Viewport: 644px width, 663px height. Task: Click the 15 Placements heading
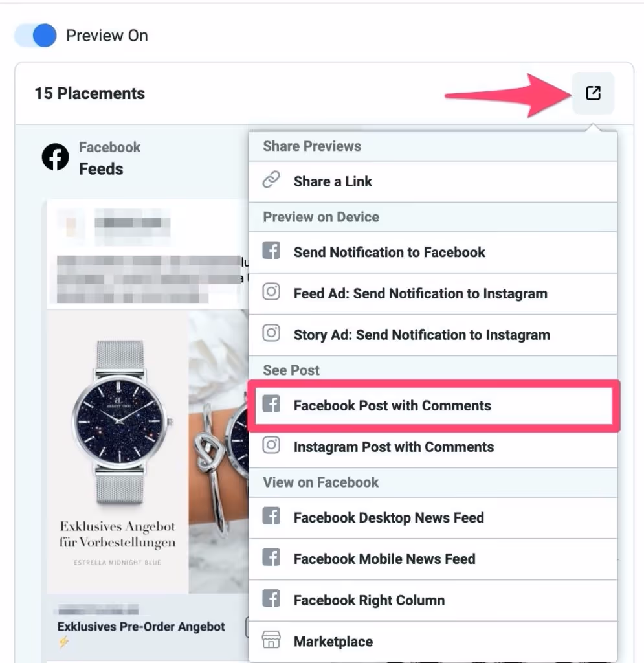89,93
